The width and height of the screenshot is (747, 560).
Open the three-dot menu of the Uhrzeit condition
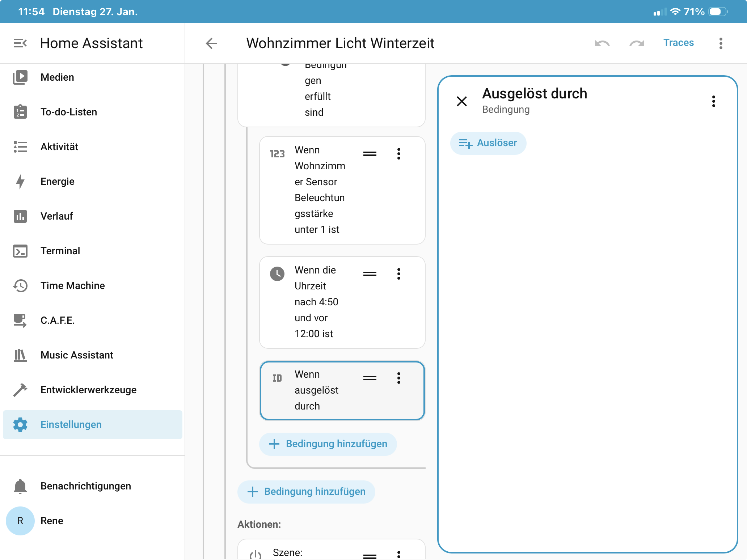pyautogui.click(x=398, y=274)
